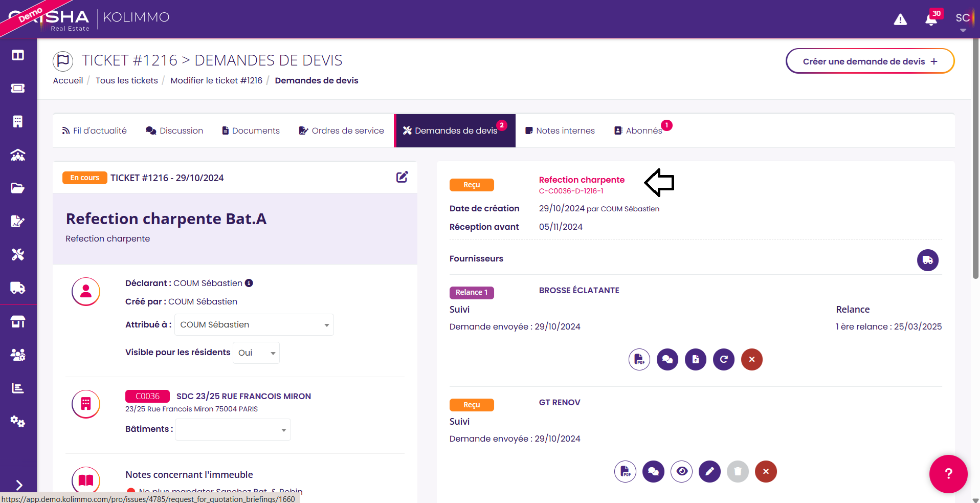Open Modifier le ticket #1216 breadcrumb
The image size is (980, 503).
[216, 80]
